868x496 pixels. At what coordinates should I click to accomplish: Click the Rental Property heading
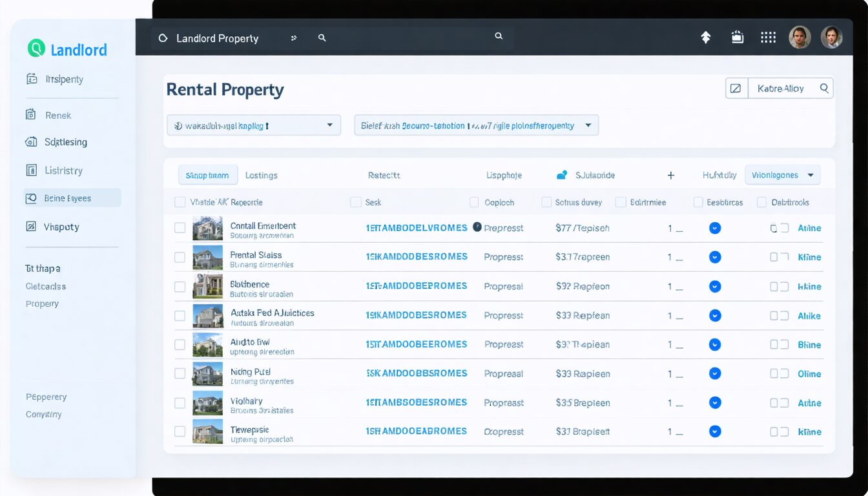click(225, 89)
